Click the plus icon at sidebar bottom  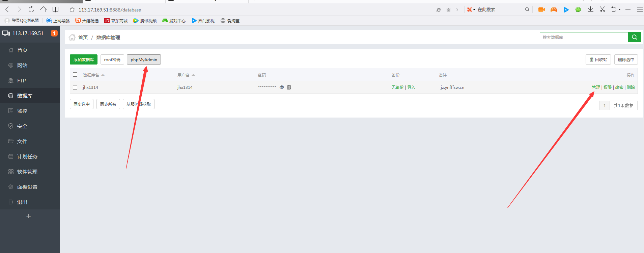[29, 216]
